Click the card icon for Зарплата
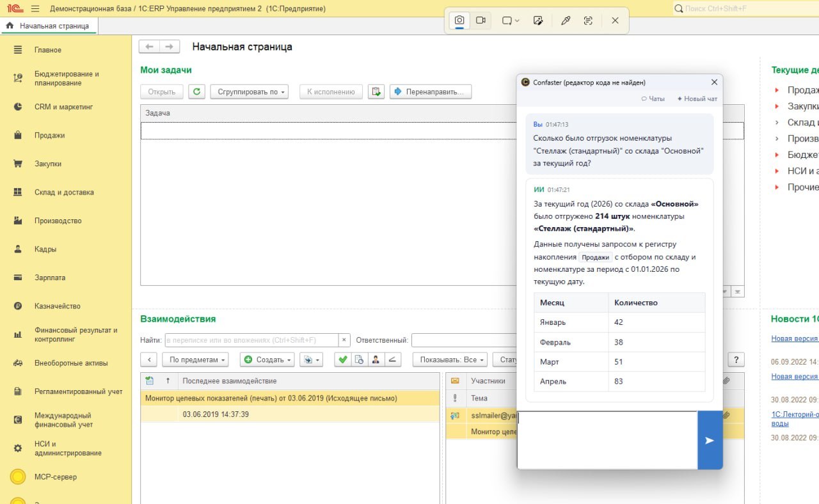Viewport: 819px width, 504px height. 19,278
